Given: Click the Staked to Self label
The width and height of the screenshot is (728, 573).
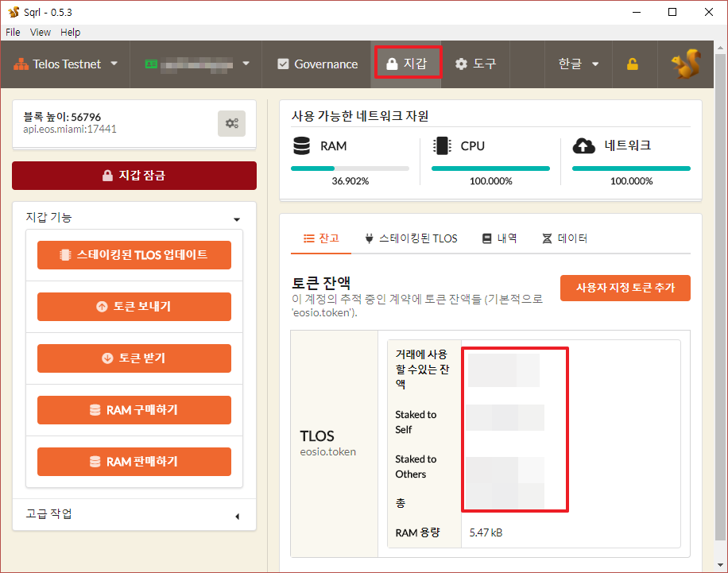Looking at the screenshot, I should [416, 422].
